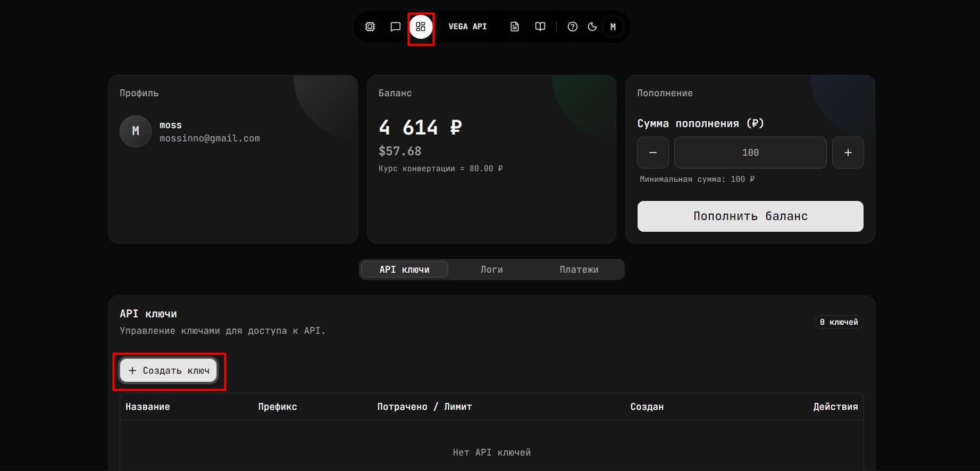Toggle dark mode with the moon icon
980x471 pixels.
pos(592,27)
